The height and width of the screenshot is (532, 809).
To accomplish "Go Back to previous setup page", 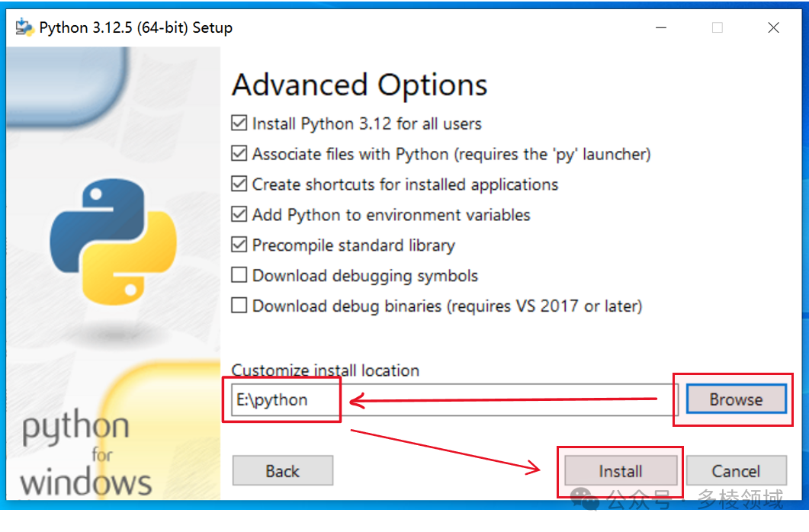I will [x=283, y=471].
